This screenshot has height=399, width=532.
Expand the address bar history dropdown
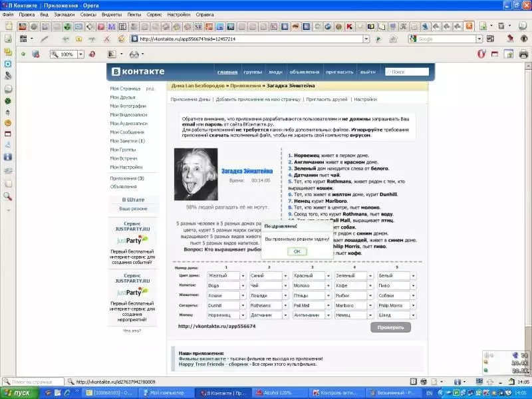[x=366, y=39]
